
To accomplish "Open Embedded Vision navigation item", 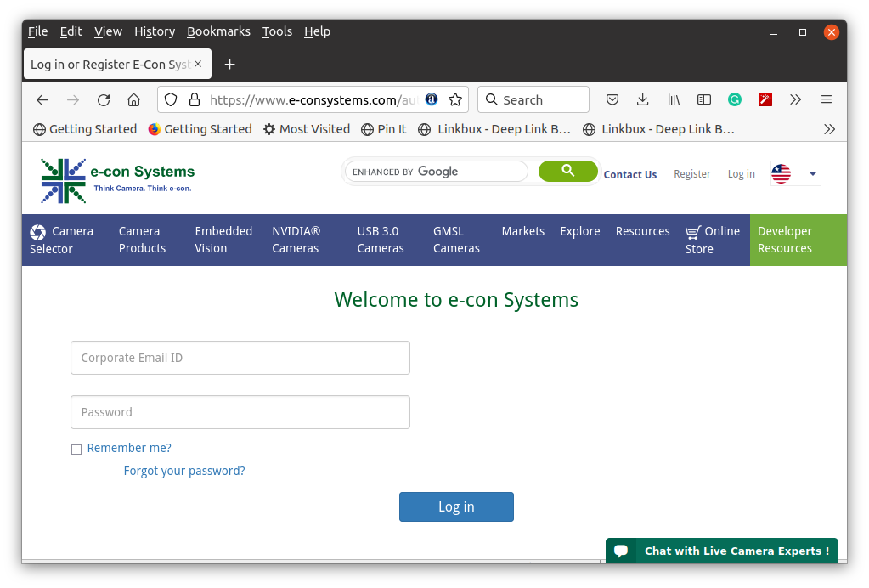I will (223, 240).
